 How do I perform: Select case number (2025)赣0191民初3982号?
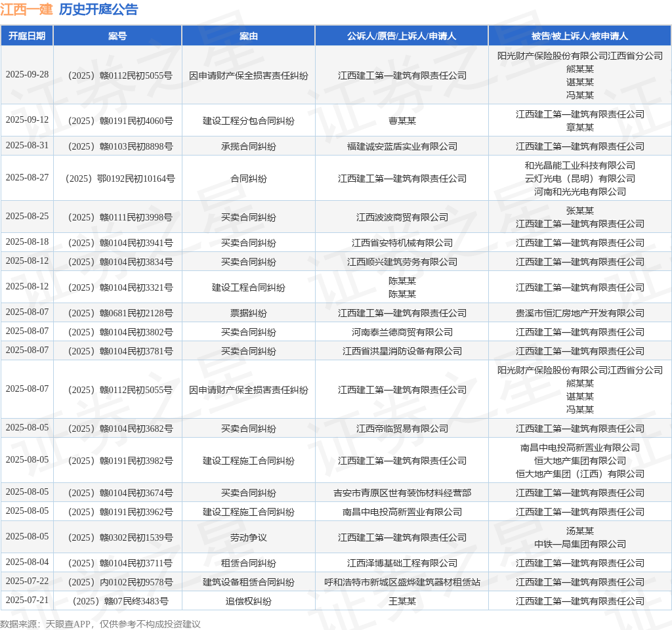coord(120,461)
